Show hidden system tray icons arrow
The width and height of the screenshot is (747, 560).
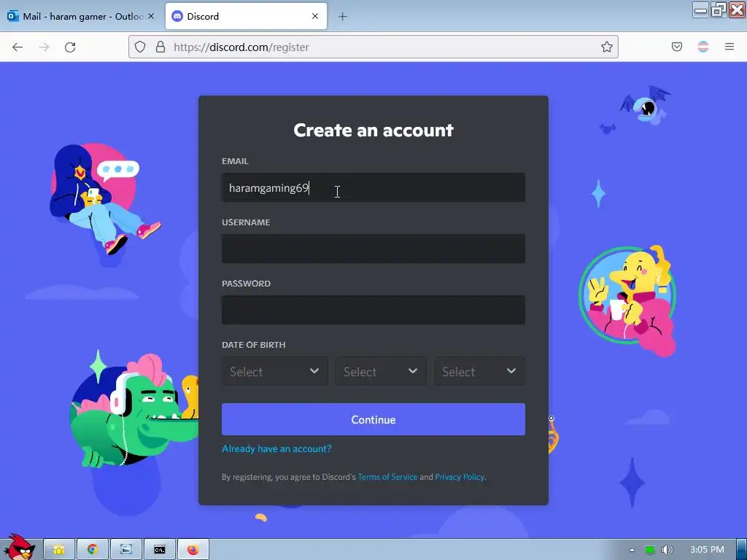632,550
